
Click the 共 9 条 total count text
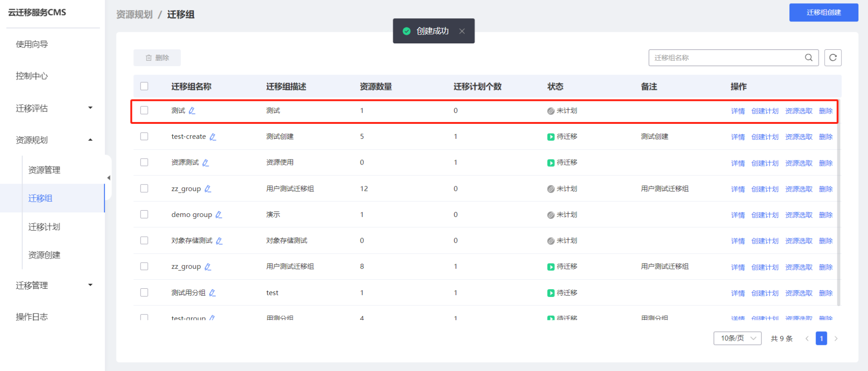[x=782, y=339]
